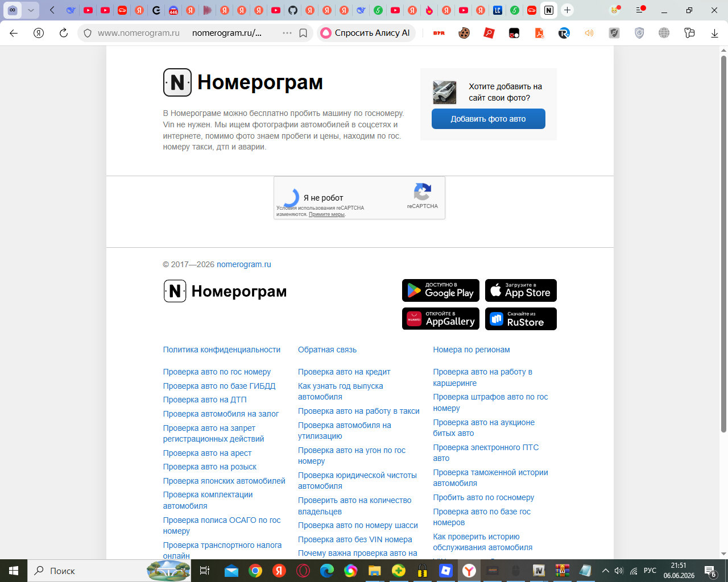Go back using the browser back arrow

(14, 33)
